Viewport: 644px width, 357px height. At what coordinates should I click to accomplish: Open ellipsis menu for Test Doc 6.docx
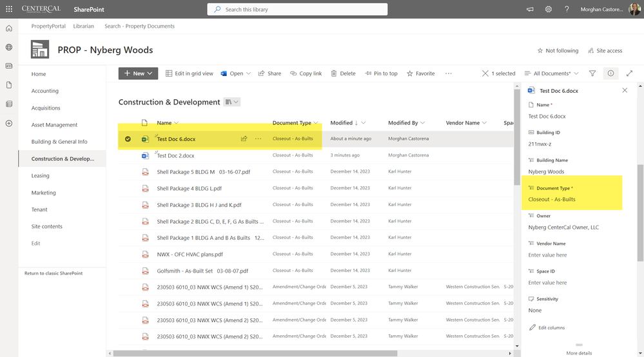pos(258,139)
